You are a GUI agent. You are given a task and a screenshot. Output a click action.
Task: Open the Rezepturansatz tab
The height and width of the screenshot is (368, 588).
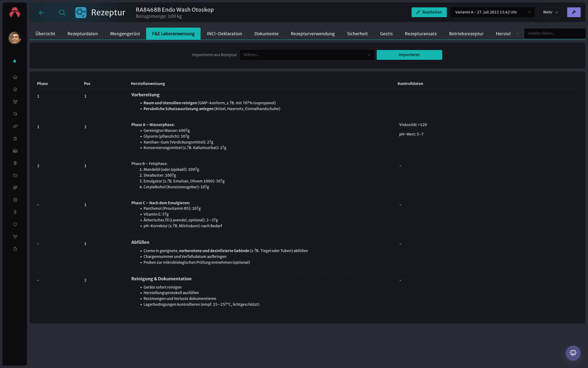pyautogui.click(x=421, y=34)
